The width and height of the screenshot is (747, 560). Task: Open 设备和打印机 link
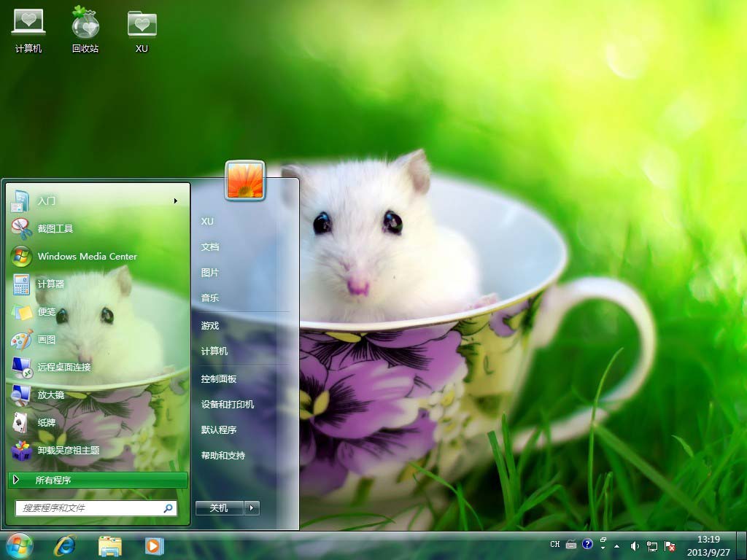(228, 404)
